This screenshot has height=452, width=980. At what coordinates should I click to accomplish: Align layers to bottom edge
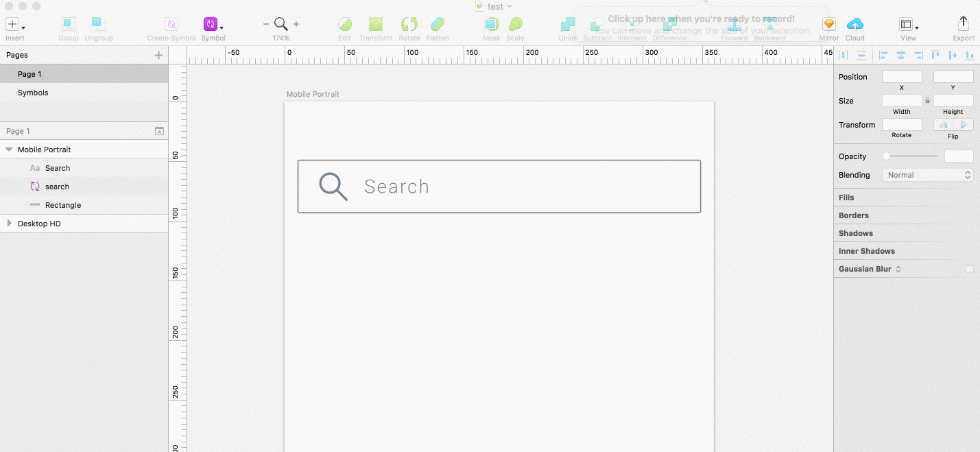click(x=970, y=55)
